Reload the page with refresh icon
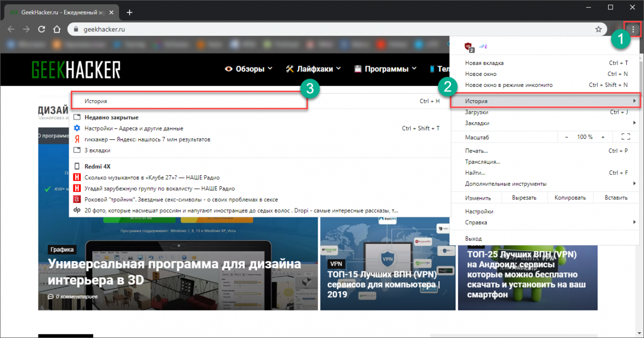Viewport: 644px width, 338px height. pos(42,30)
